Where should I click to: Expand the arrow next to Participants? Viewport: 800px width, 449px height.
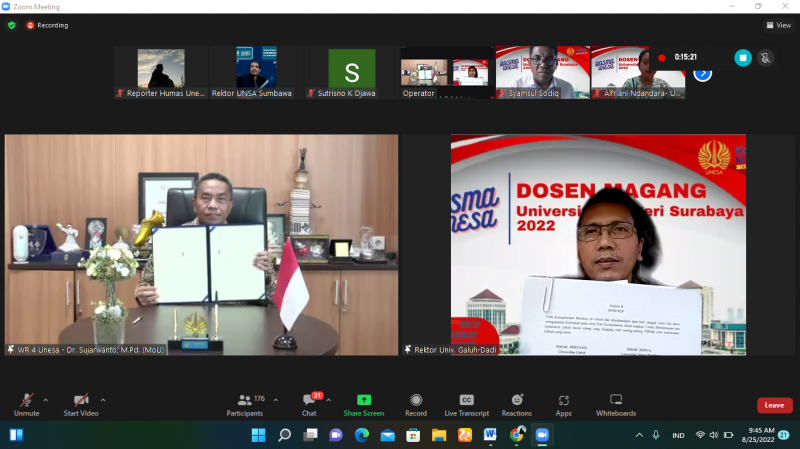tap(276, 400)
